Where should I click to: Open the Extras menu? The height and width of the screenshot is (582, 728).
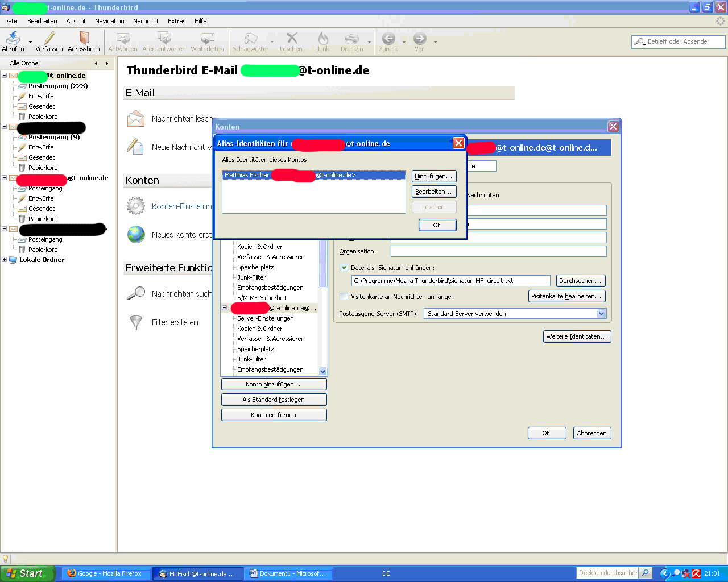(x=177, y=21)
